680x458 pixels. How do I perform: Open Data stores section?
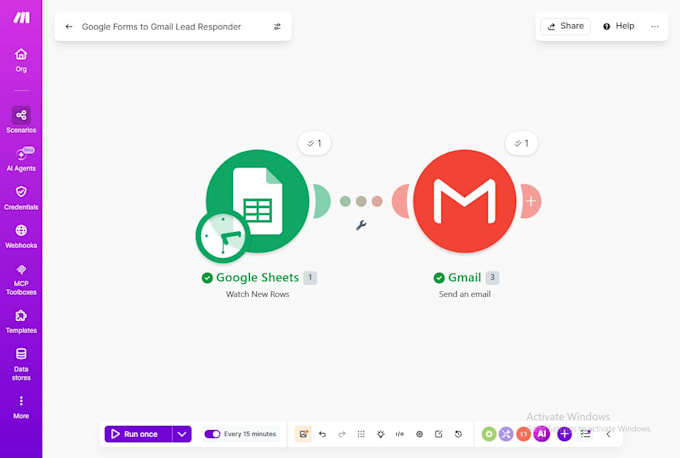coord(21,364)
